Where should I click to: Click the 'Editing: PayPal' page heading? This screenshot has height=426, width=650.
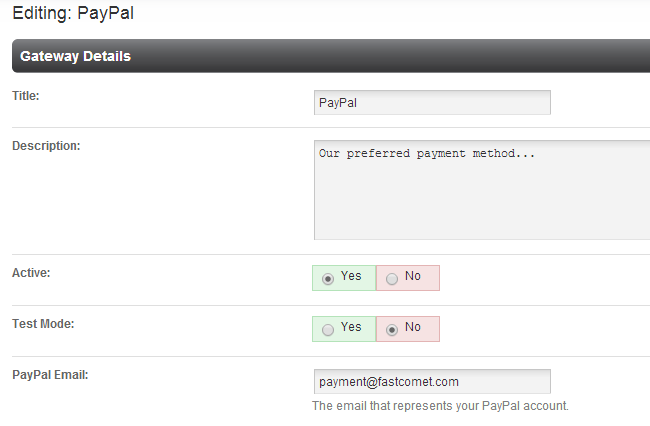pos(73,15)
